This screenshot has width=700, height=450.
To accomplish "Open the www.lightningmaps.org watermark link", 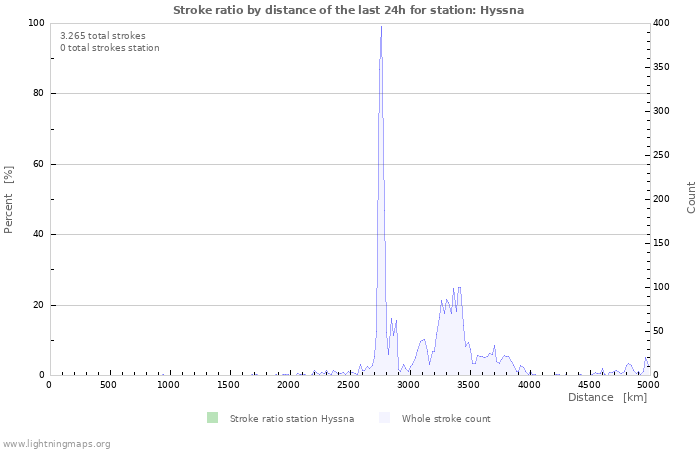I will tap(57, 443).
